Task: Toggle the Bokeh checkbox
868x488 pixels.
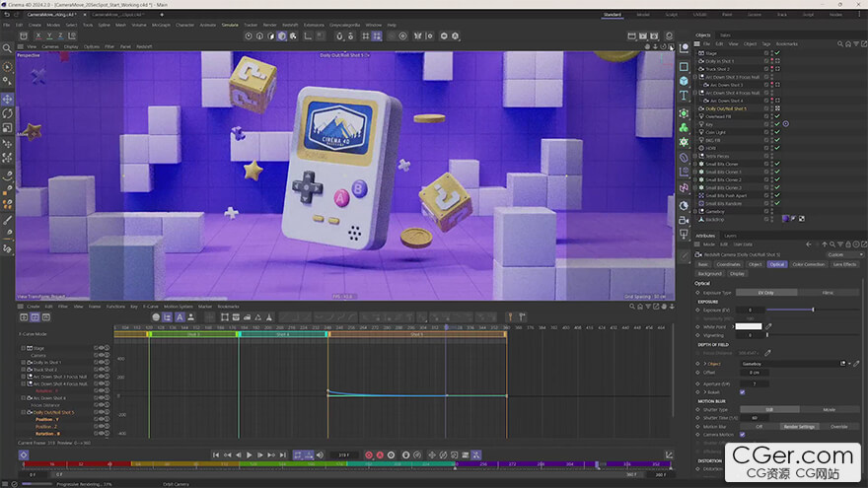Action: coord(743,392)
